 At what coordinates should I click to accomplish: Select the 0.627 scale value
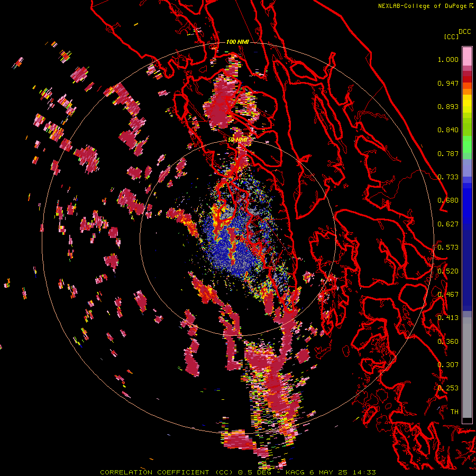tap(448, 224)
